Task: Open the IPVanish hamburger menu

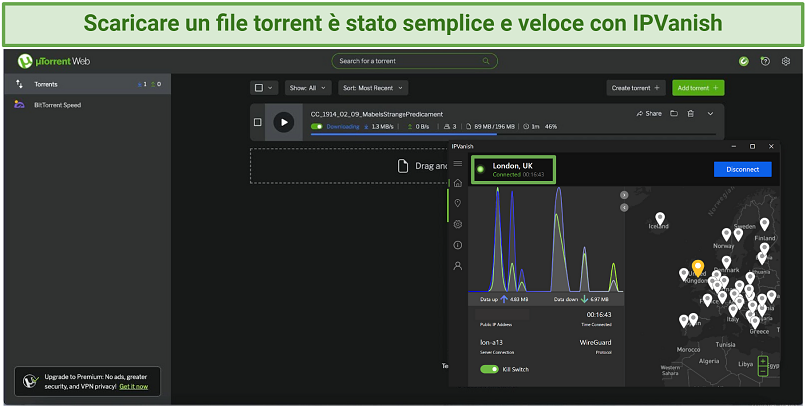Action: (x=457, y=163)
